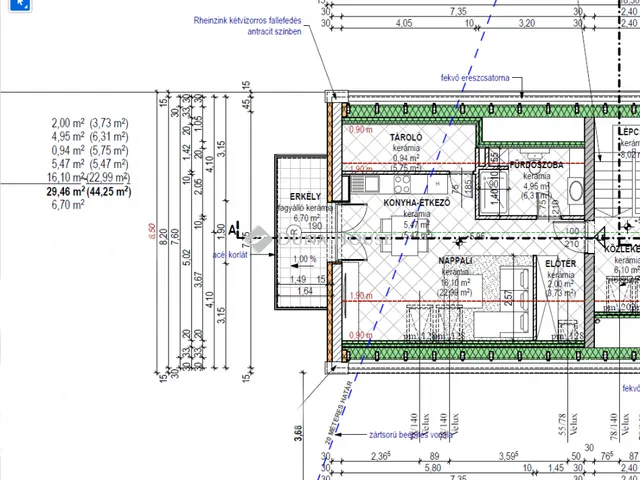Click the bathtub symbol in the Fürdőszoba
This screenshot has width=640, height=480.
492,188
